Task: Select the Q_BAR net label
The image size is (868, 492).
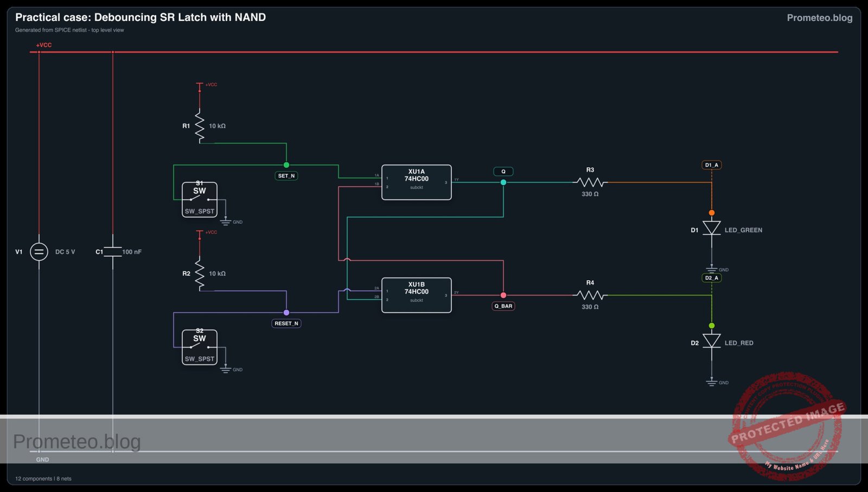Action: [503, 306]
